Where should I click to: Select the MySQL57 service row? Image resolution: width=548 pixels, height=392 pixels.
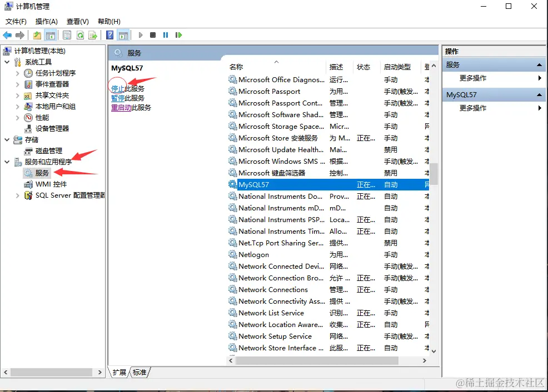click(328, 185)
